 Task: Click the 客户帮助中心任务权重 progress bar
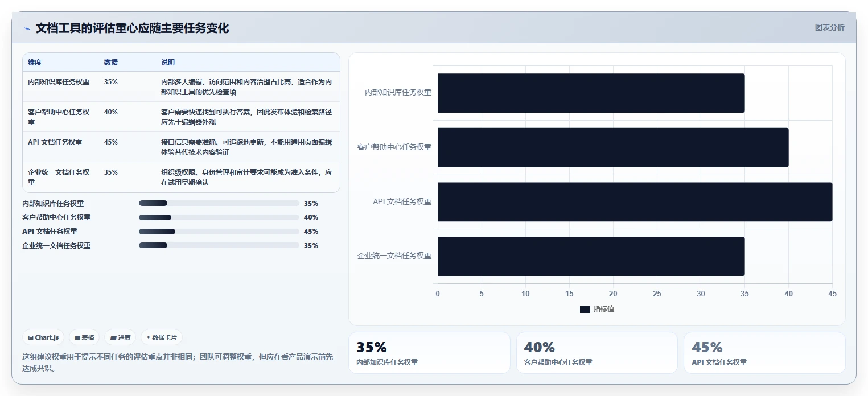[x=219, y=217]
